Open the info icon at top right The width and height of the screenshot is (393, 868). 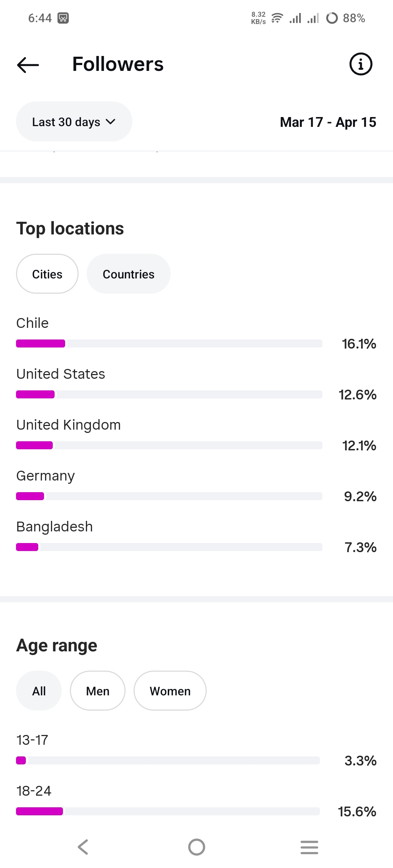click(361, 64)
